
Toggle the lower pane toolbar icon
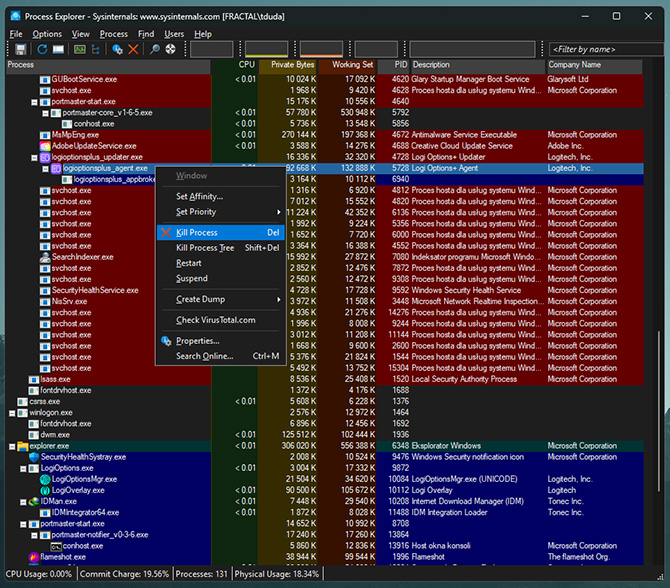tap(58, 49)
